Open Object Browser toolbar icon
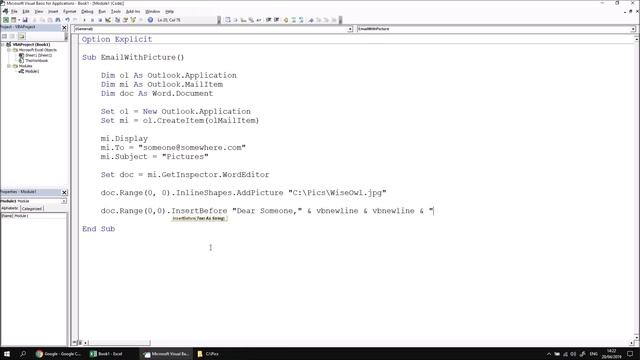Screen dimensions: 640x360 coord(133,20)
